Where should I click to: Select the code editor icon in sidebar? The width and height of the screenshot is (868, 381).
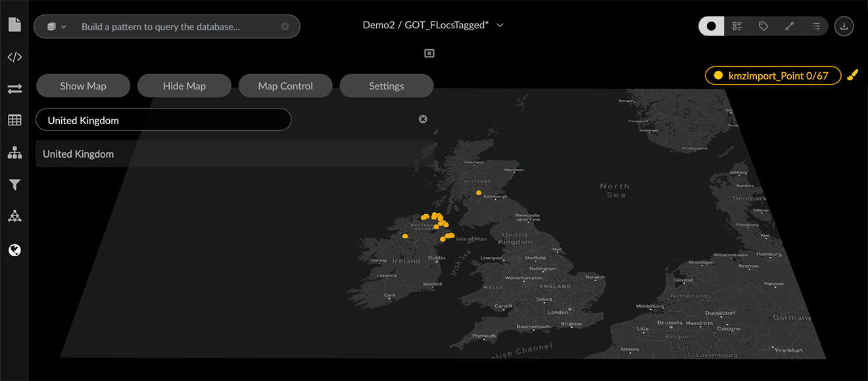coord(14,56)
